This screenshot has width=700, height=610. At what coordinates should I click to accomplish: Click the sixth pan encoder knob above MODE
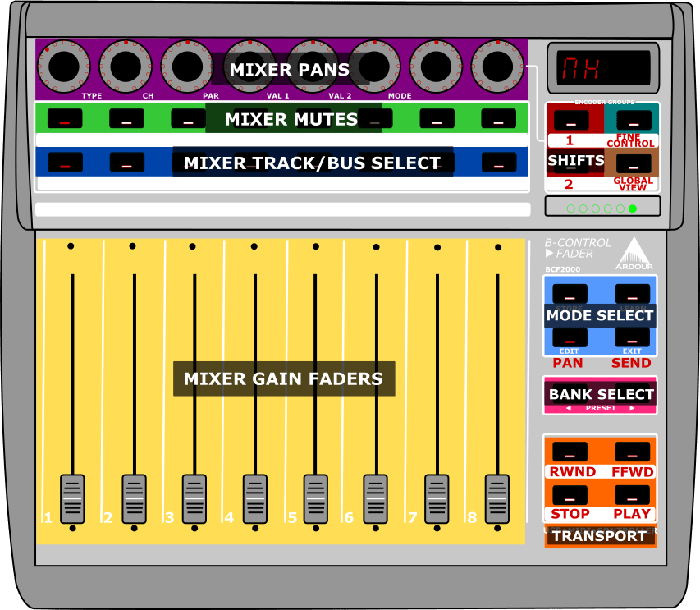[374, 67]
